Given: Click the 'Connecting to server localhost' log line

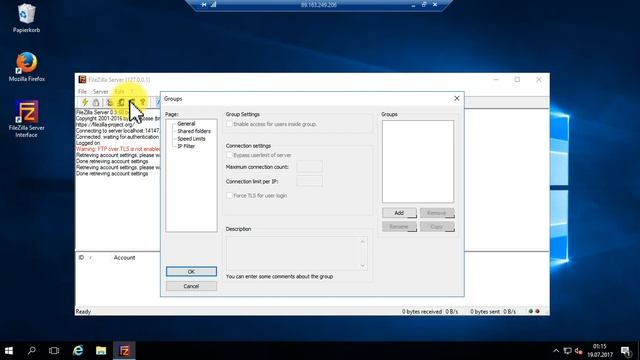Looking at the screenshot, I should click(x=118, y=131).
